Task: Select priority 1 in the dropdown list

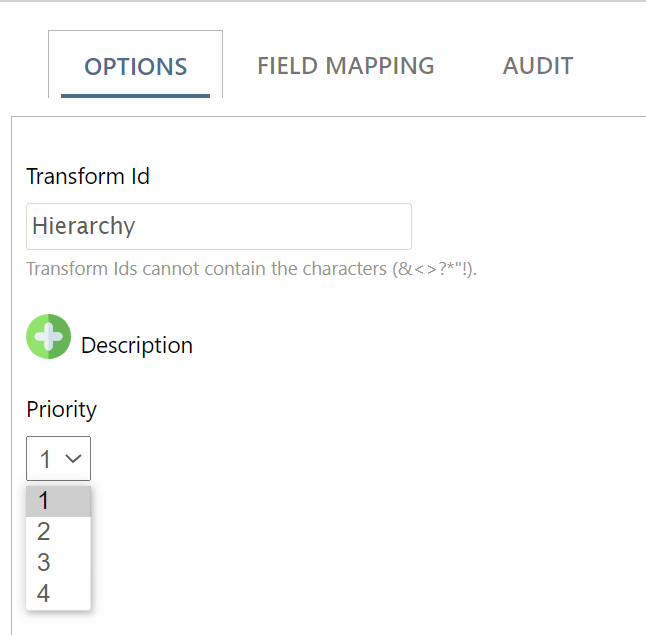Action: [x=59, y=501]
